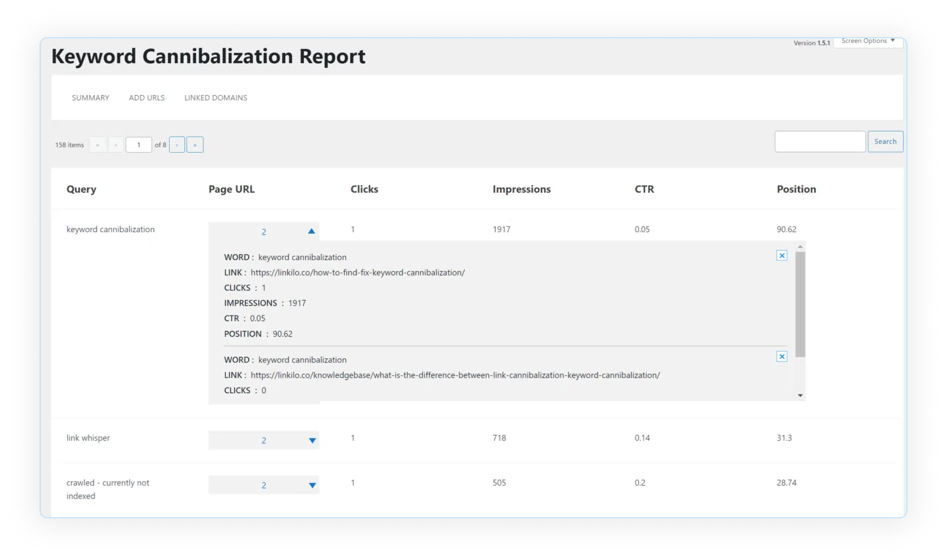Click the current page number field
Image resolution: width=947 pixels, height=560 pixels.
coord(139,145)
